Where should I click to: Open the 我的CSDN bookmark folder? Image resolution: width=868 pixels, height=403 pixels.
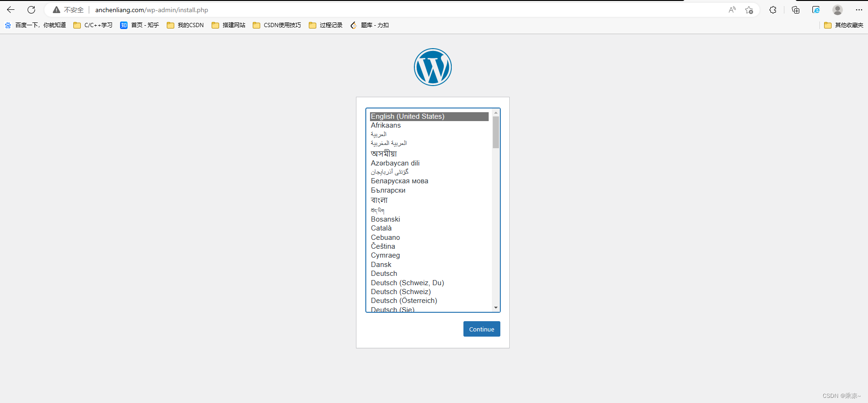click(x=185, y=25)
